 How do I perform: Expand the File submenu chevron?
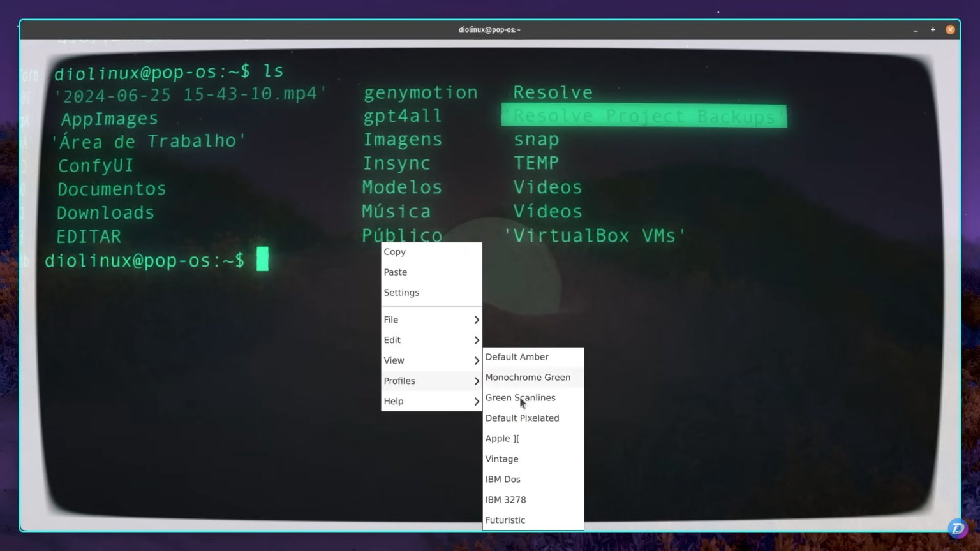[x=476, y=320]
